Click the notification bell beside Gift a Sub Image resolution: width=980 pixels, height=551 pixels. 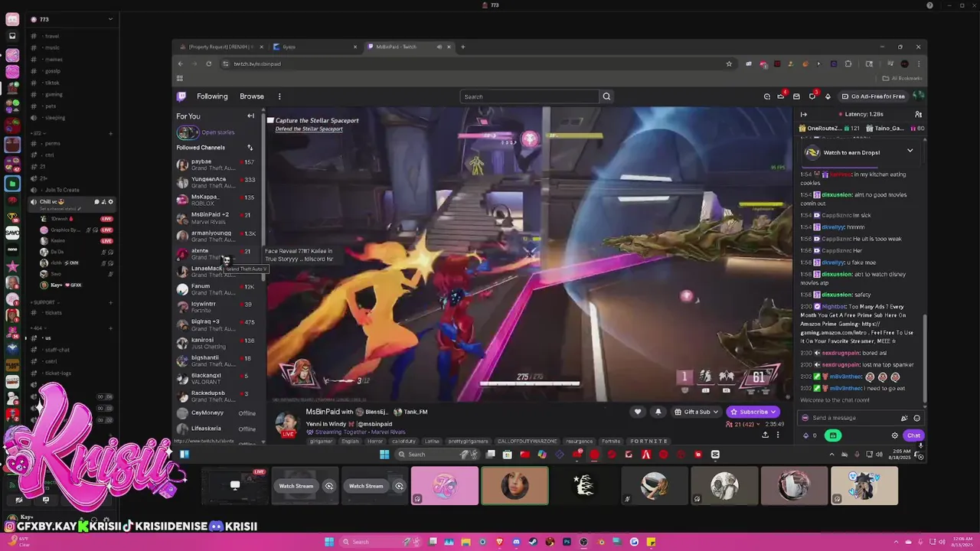tap(658, 412)
